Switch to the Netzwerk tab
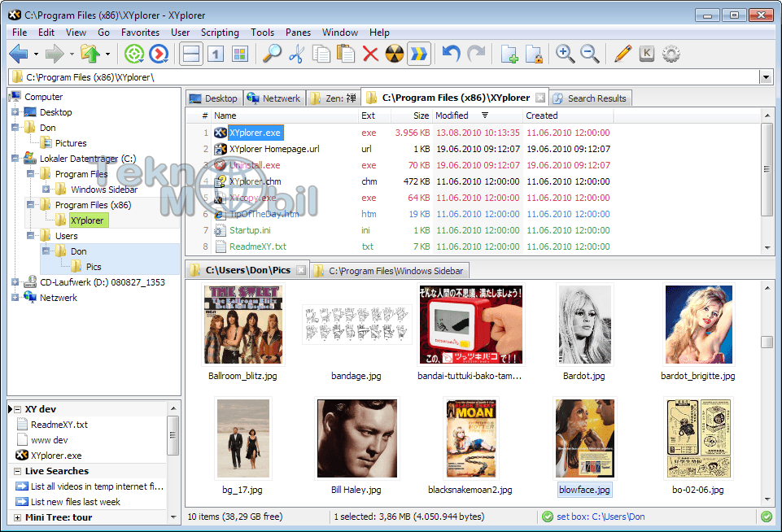Image resolution: width=782 pixels, height=532 pixels. tap(273, 98)
